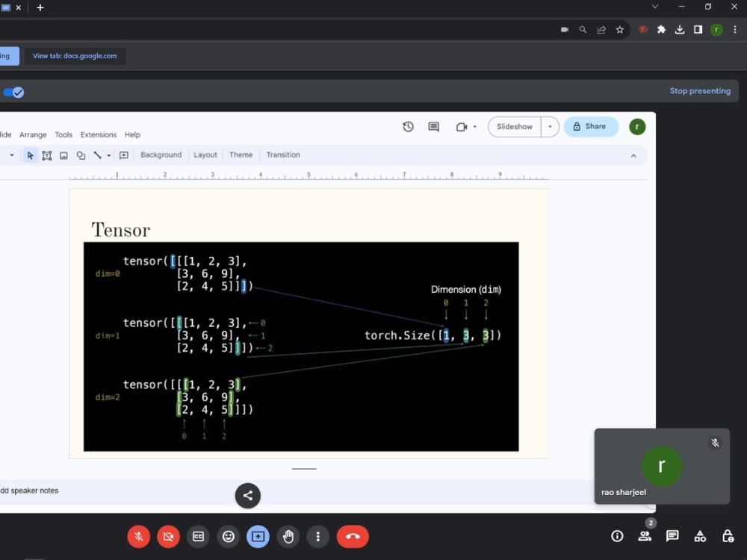Click Stop presenting
The height and width of the screenshot is (560, 747).
(700, 91)
